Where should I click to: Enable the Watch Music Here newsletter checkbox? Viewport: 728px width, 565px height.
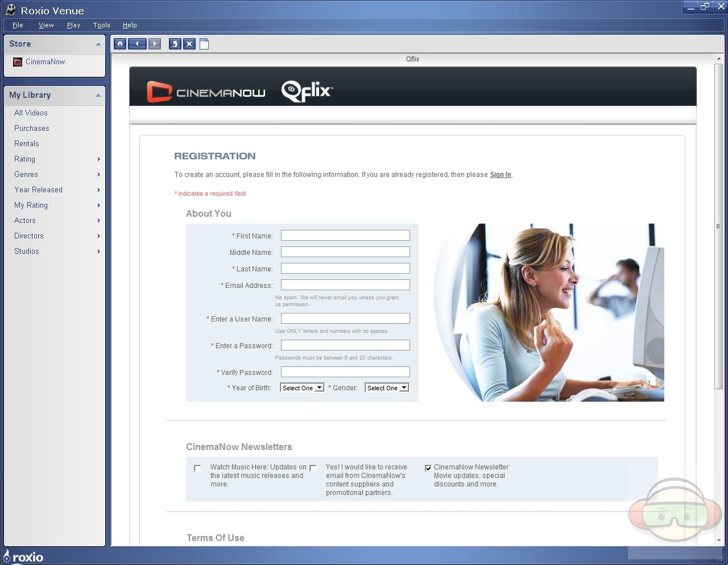(x=197, y=468)
